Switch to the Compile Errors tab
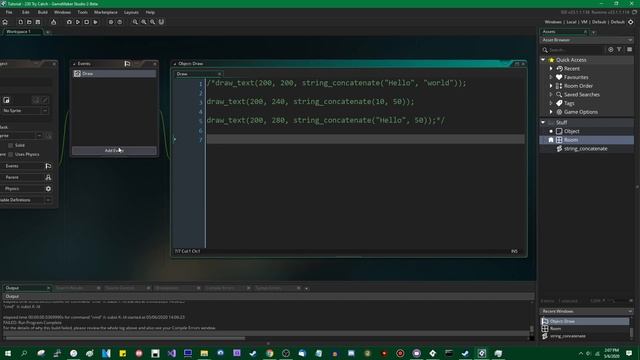This screenshot has width=640, height=360. (220, 288)
